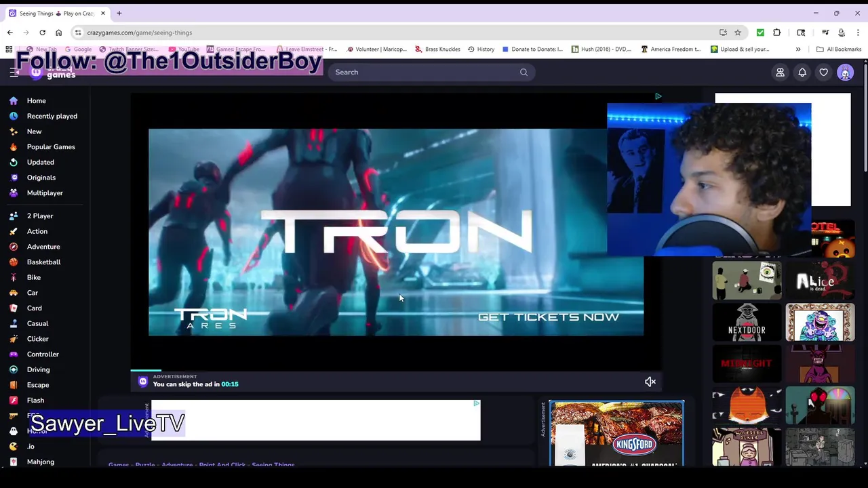This screenshot has width=868, height=488.
Task: Open the Hush (2016) DVD bookmark
Action: (x=601, y=49)
